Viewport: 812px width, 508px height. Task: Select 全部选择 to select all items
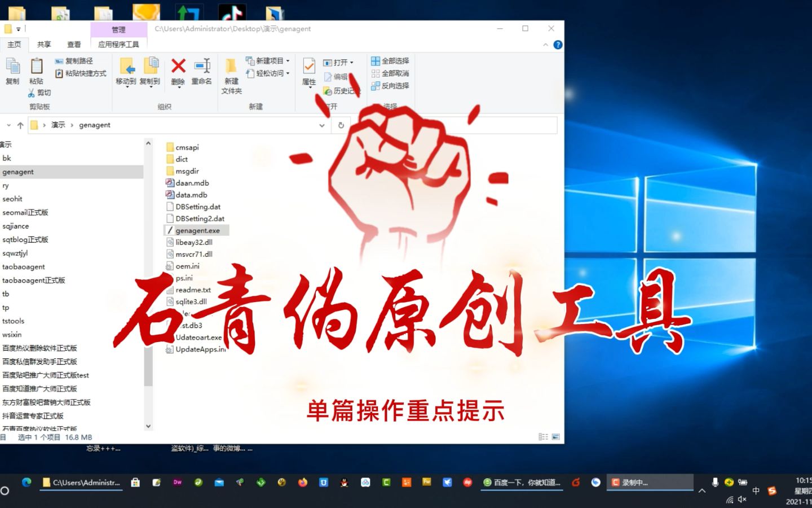[x=390, y=60]
